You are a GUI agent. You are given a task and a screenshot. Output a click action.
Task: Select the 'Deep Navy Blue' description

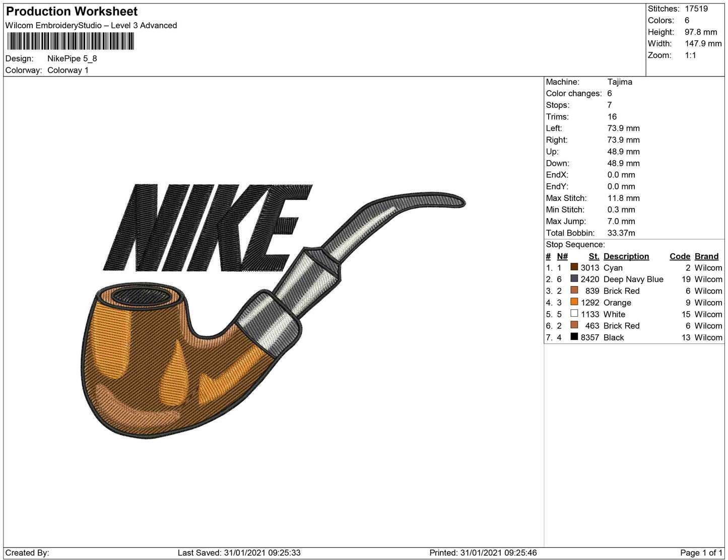[x=633, y=279]
